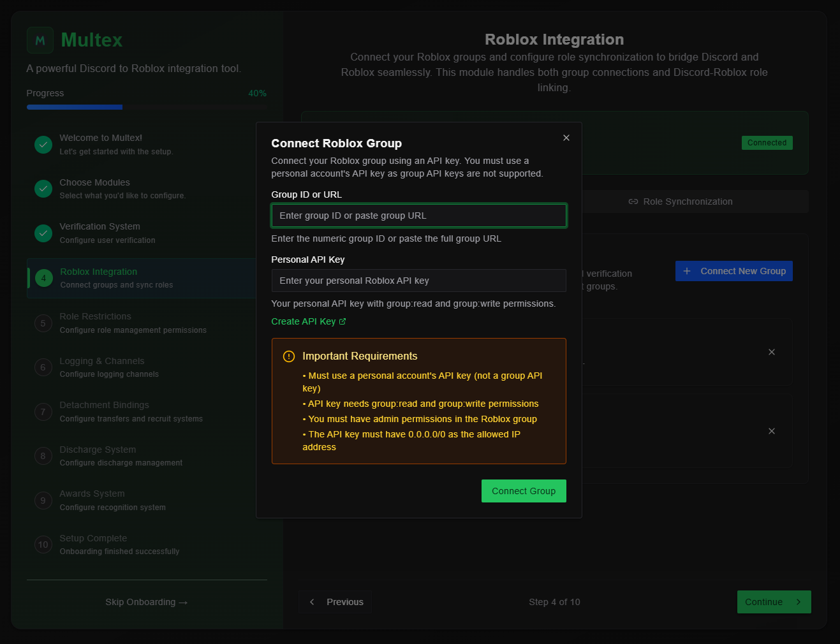Open the Setup Complete step
Viewport: 840px width, 644px height.
click(147, 545)
